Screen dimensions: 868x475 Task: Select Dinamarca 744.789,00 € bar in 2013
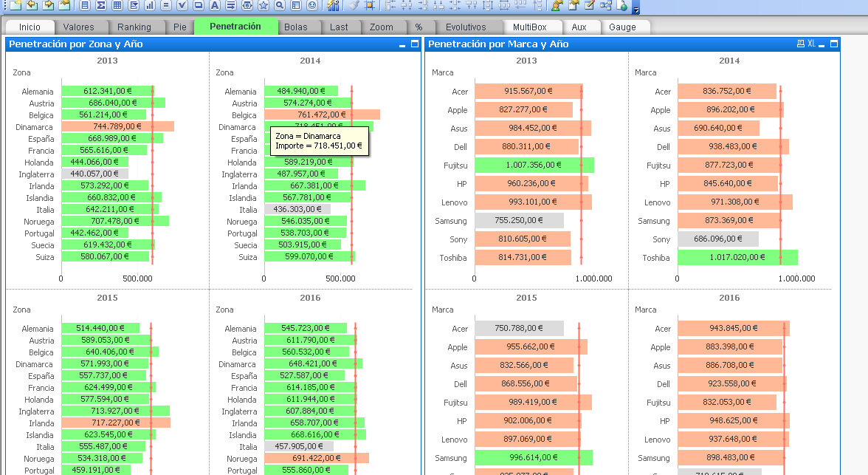118,126
